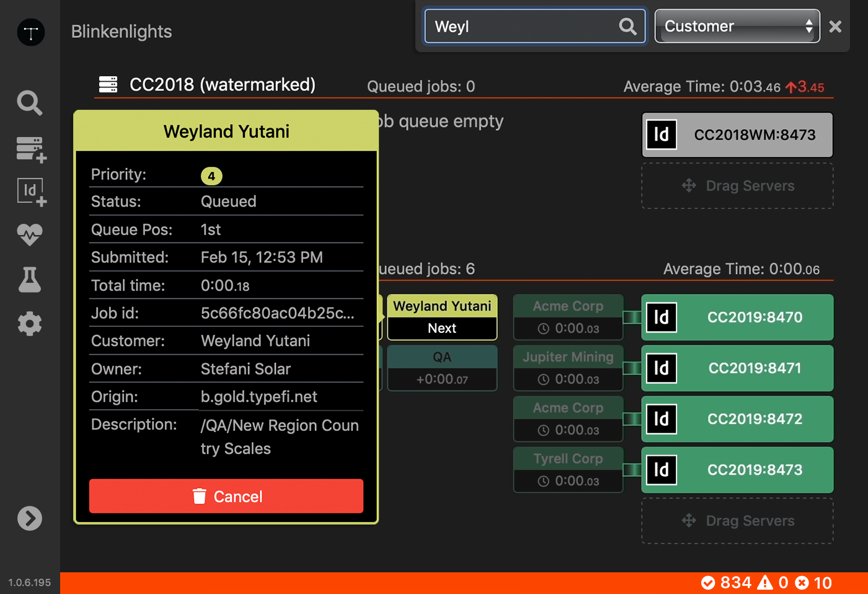Click the Weyland Yutani popup header
The image size is (868, 594).
tap(226, 131)
